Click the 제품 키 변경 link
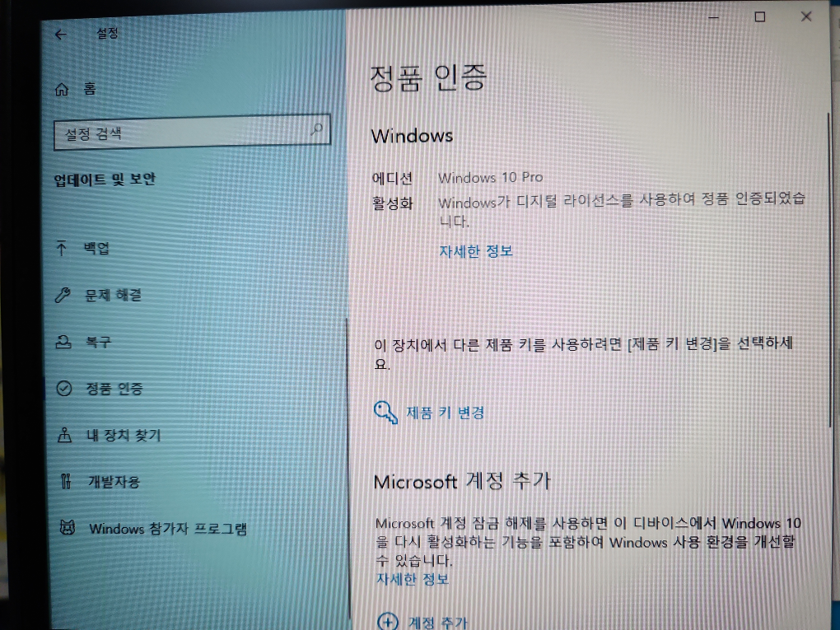Viewport: 840px width, 630px height. click(446, 413)
